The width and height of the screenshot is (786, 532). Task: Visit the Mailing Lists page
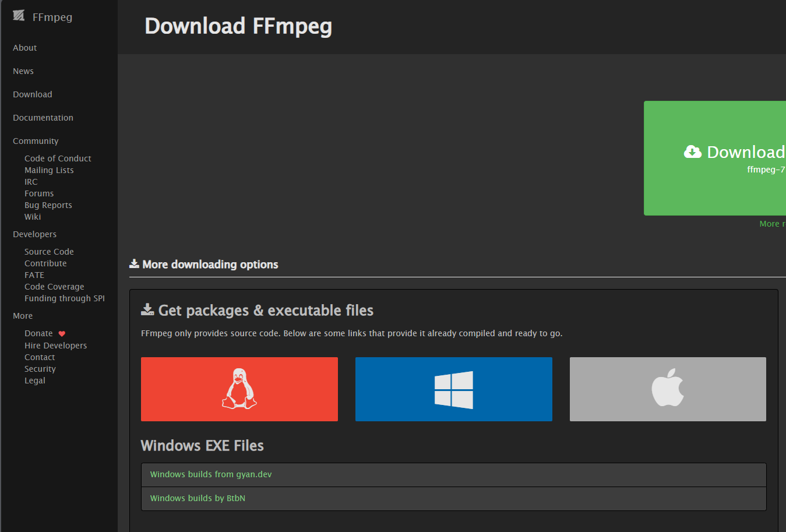coord(49,170)
